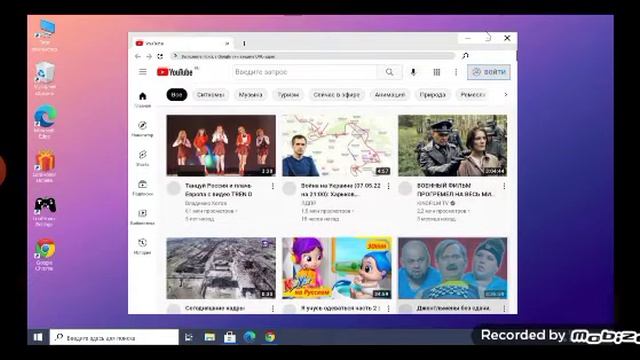This screenshot has width=640, height=360.
Task: Select the Анимация filter chip
Action: (390, 95)
